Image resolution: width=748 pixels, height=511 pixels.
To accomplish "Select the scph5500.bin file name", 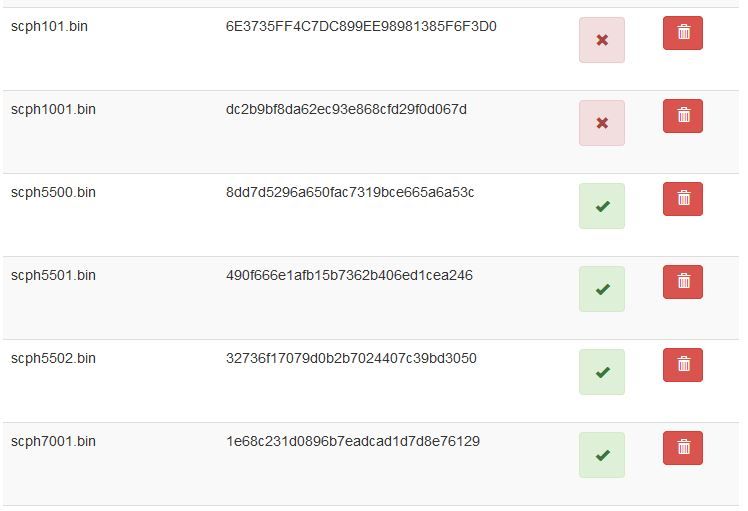I will (53, 192).
